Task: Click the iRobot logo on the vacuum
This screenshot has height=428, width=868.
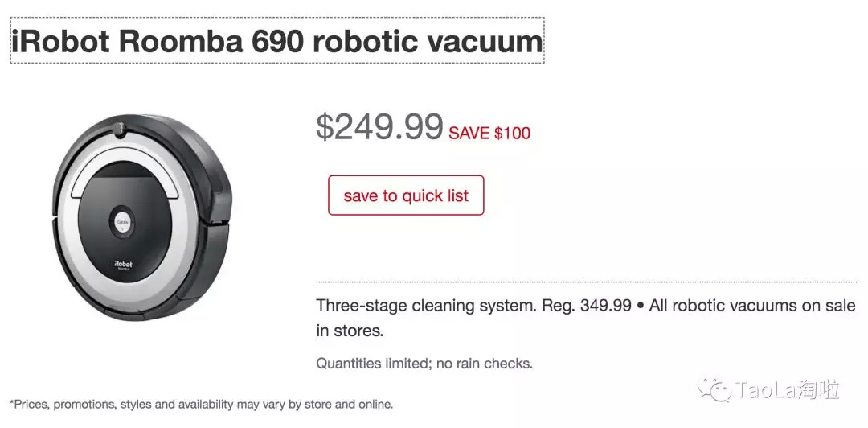Action: 123,263
